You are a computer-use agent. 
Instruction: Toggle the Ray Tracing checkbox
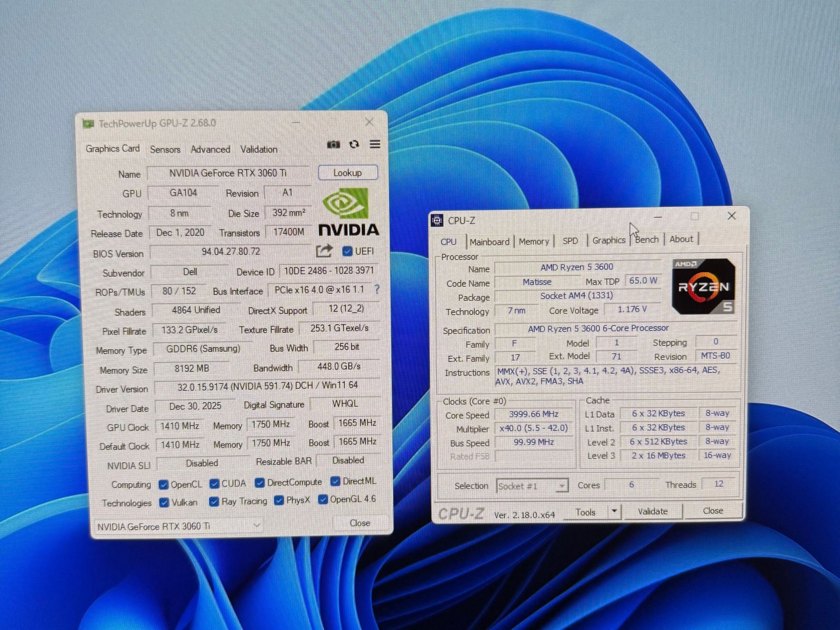click(214, 502)
